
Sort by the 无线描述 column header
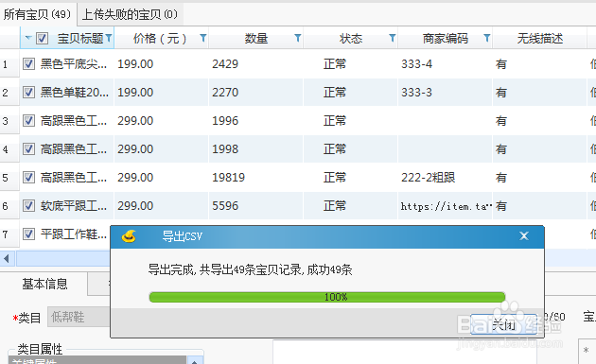pyautogui.click(x=540, y=38)
